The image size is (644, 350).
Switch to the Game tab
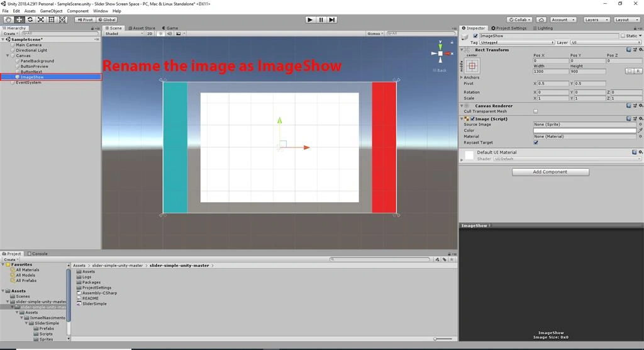[x=170, y=28]
